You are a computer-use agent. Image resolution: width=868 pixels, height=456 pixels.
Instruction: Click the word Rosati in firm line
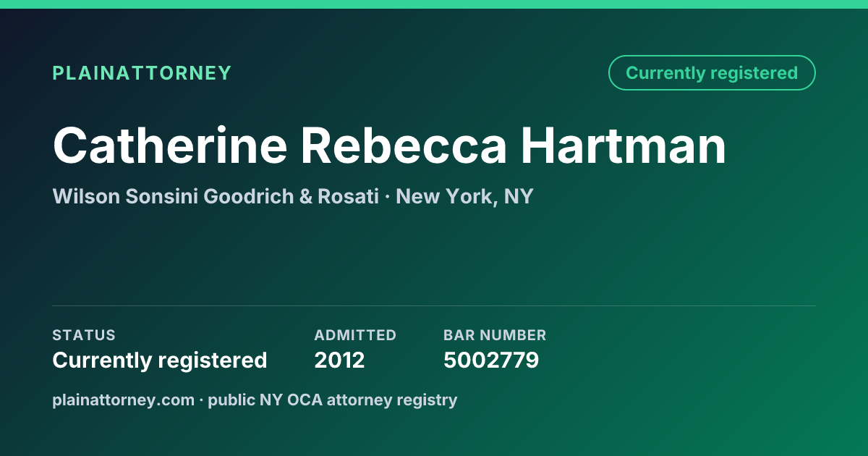click(348, 196)
